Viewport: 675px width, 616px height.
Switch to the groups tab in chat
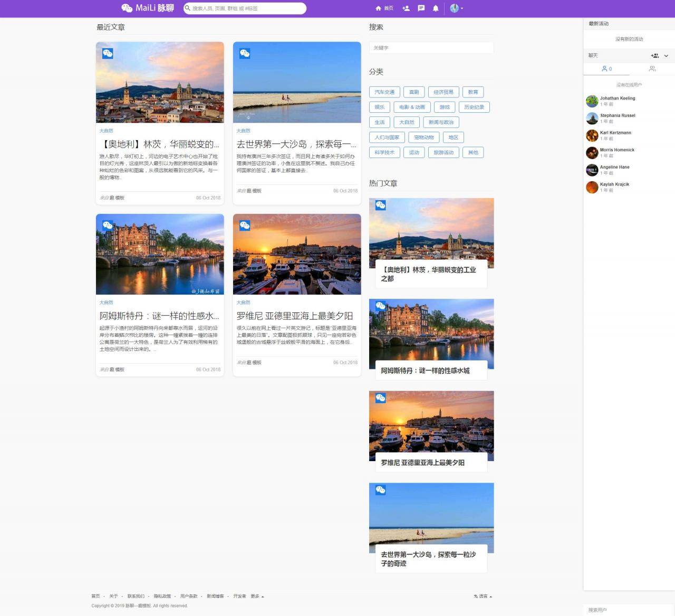tap(652, 69)
